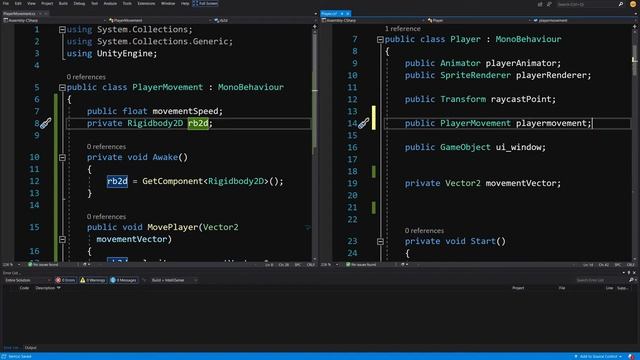The width and height of the screenshot is (640, 360).
Task: Close the Player.cs tab
Action: tap(348, 13)
